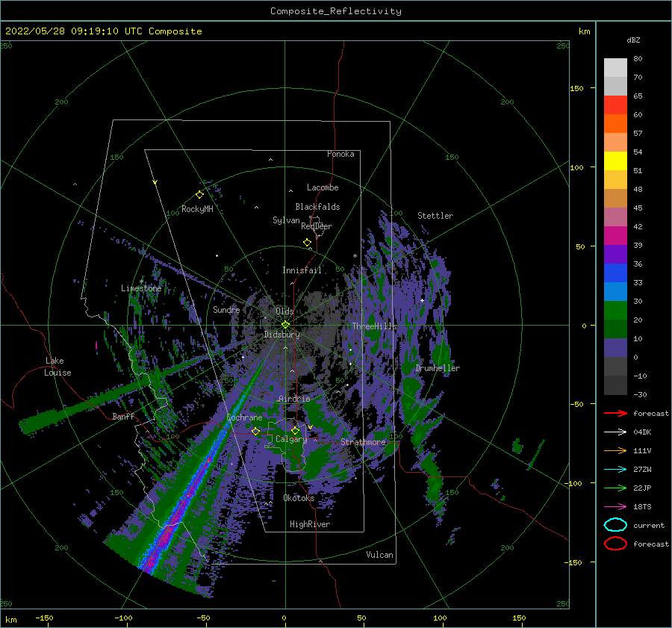Click the Composite_Reflectivity title text

coord(336,11)
